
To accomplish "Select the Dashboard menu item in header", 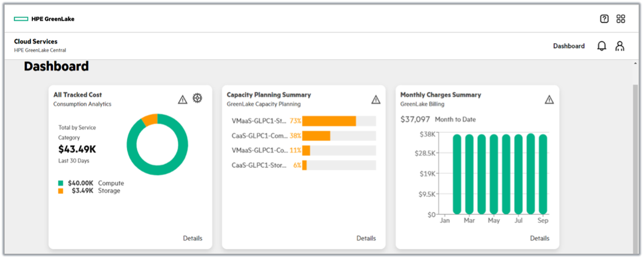I will (569, 46).
